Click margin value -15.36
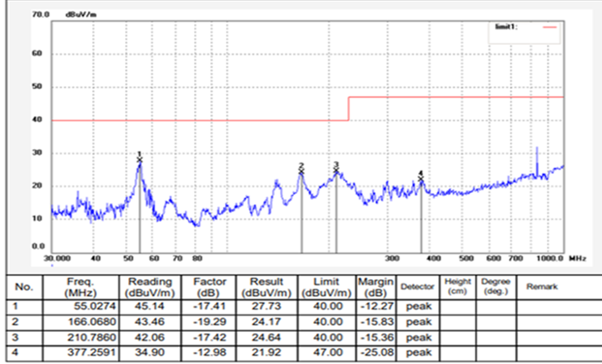Viewport: 602px width, 364px height. (x=377, y=337)
